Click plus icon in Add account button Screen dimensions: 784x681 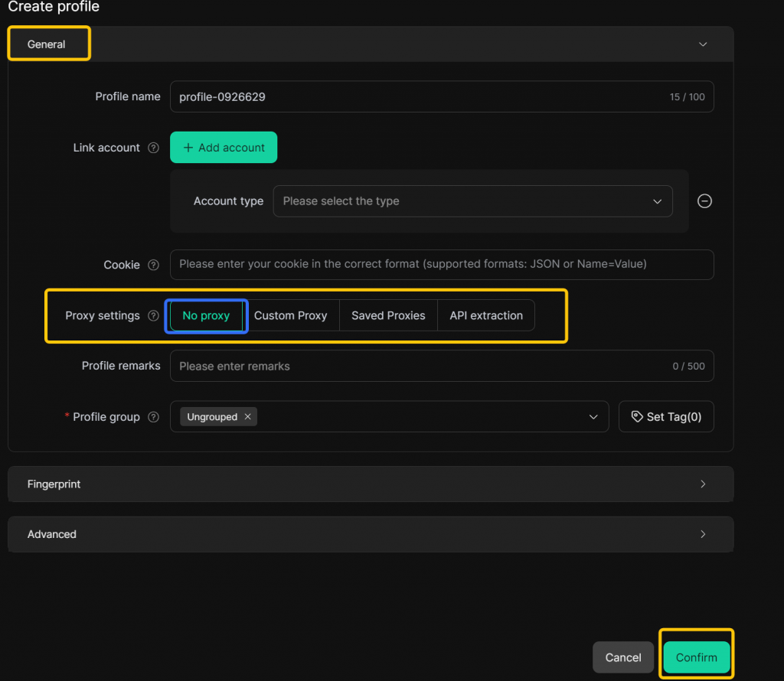click(188, 148)
